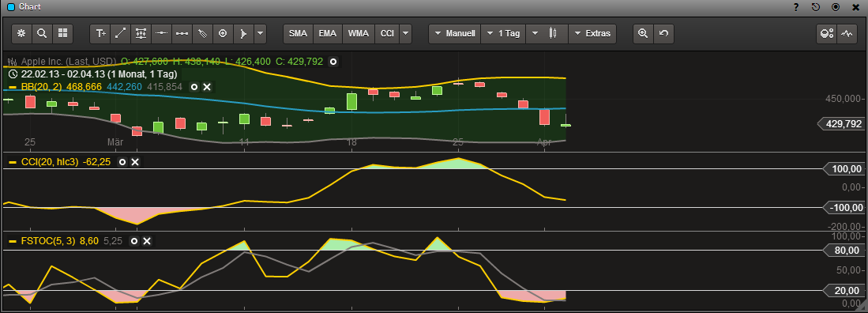
Task: Add the EMA indicator
Action: point(328,33)
